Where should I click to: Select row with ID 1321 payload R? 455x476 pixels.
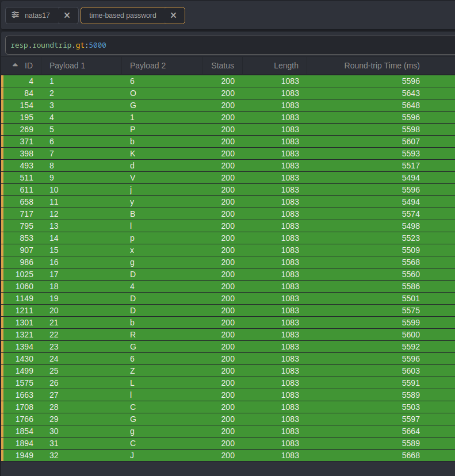tap(228, 335)
